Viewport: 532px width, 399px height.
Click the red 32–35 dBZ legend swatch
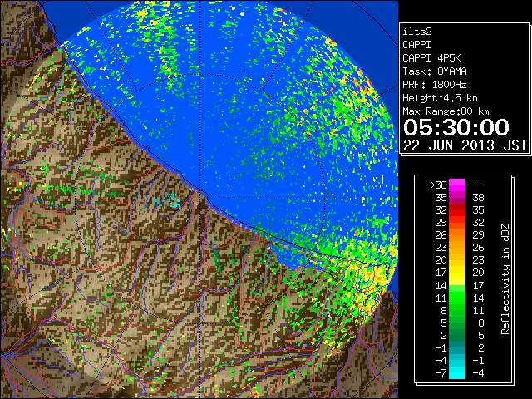click(457, 209)
